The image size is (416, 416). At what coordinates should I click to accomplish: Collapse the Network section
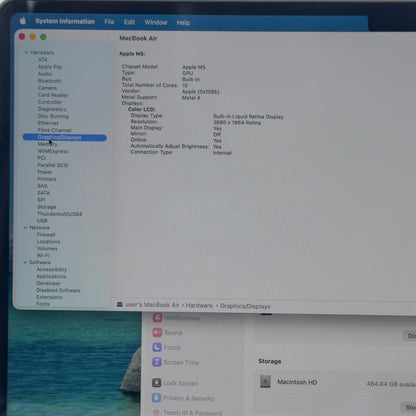[26, 228]
